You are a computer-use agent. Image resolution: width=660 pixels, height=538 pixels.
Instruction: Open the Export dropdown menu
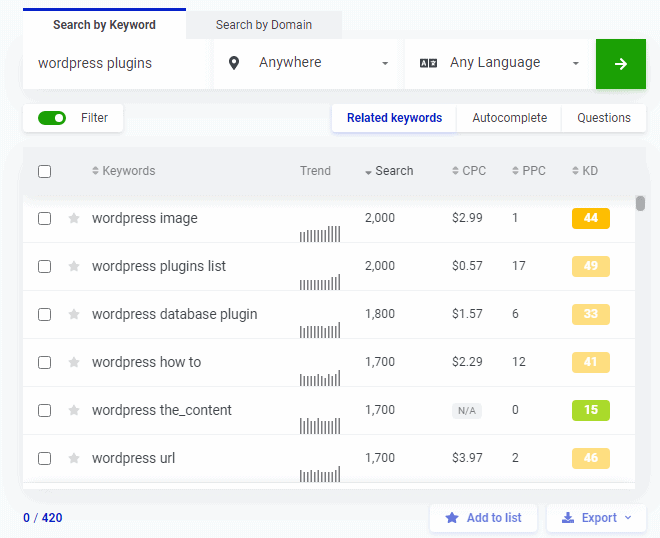click(597, 518)
